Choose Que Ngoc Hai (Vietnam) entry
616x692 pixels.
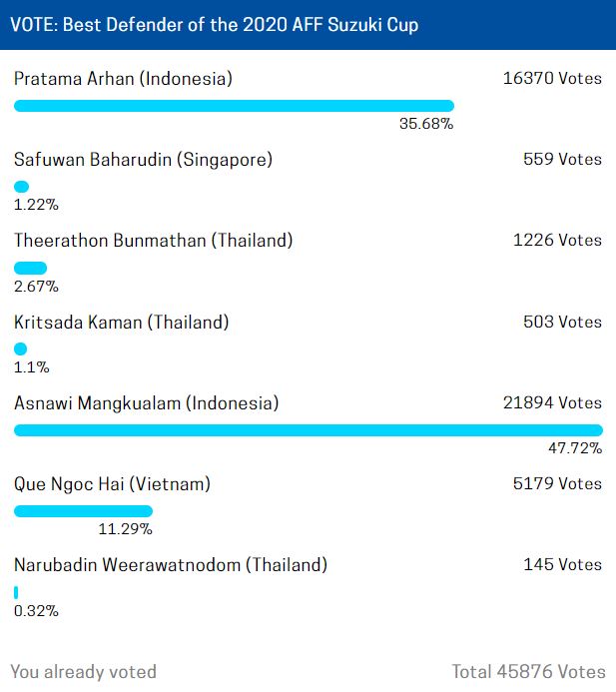tap(112, 484)
